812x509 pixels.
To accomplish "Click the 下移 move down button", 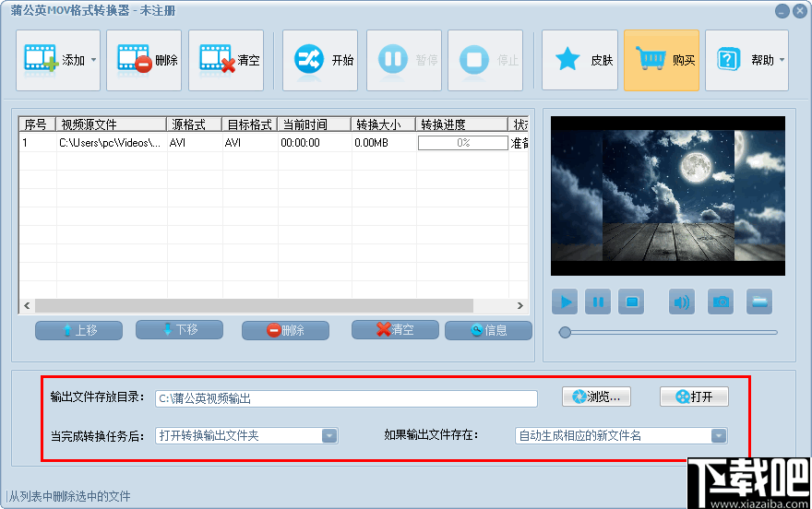I will [179, 329].
